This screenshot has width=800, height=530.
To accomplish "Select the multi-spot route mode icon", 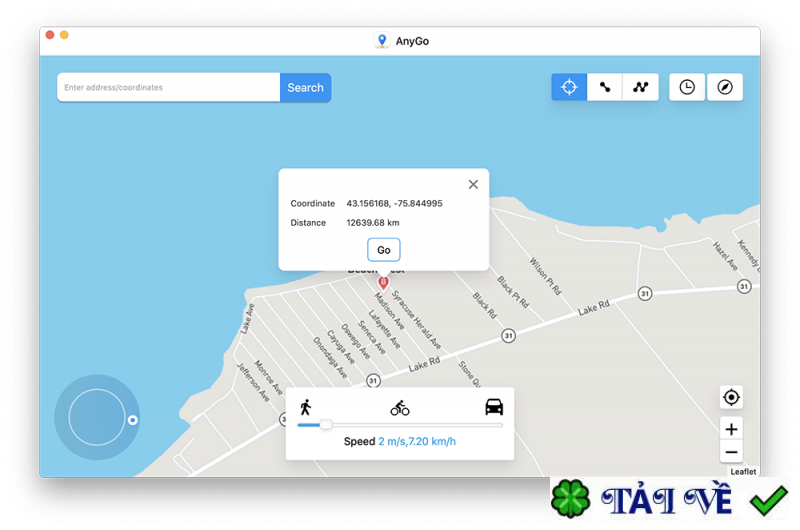I will [640, 87].
